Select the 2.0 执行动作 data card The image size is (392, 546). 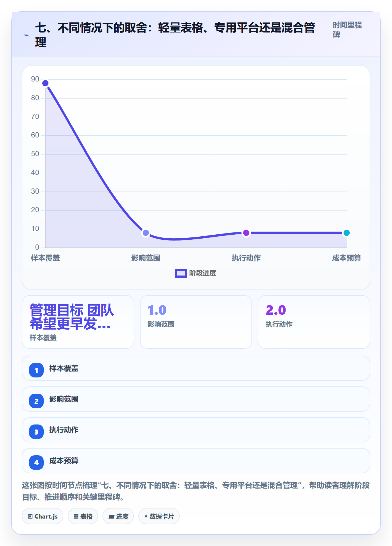pos(314,322)
